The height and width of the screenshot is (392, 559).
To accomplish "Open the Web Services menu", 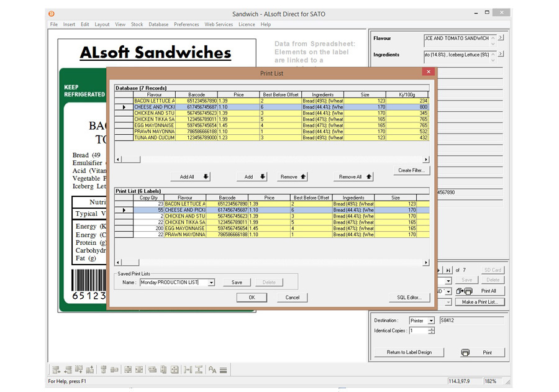I will tap(219, 25).
